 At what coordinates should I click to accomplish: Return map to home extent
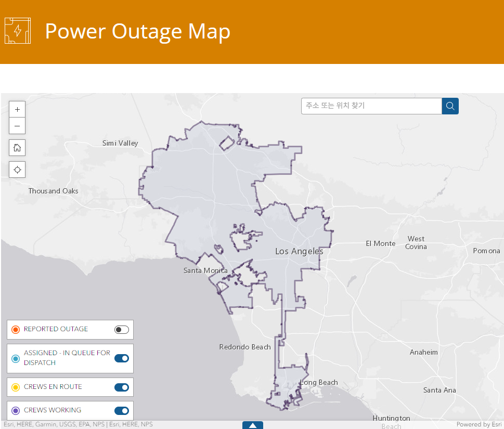pyautogui.click(x=17, y=148)
